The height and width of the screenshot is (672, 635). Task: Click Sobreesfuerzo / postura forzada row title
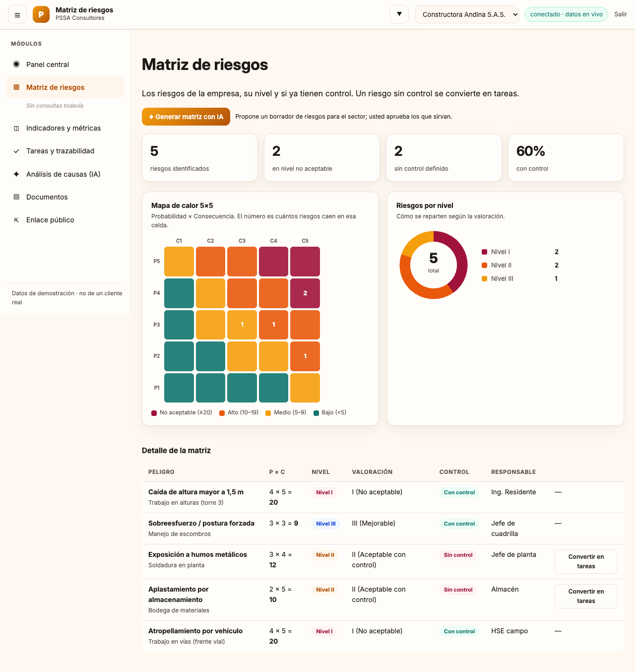(201, 523)
